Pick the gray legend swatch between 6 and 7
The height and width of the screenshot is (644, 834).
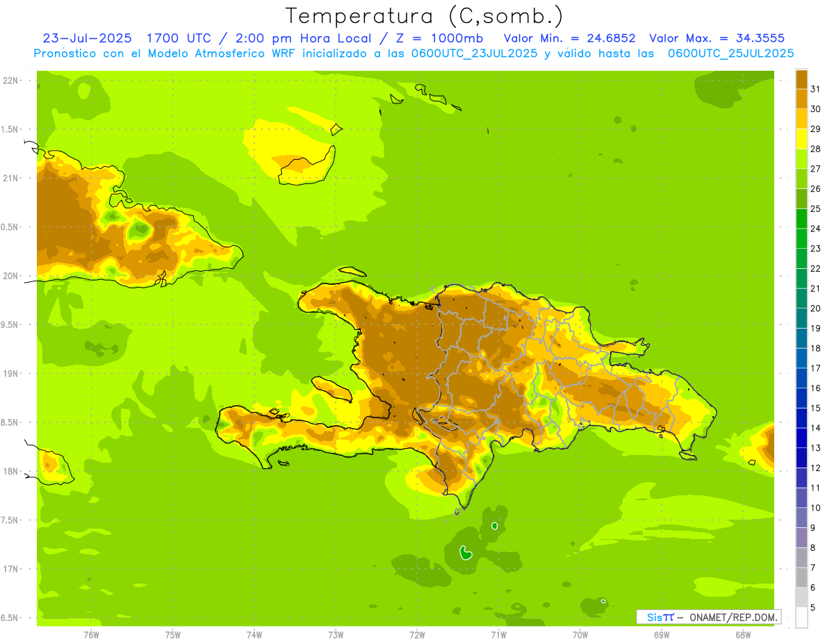coord(801,577)
